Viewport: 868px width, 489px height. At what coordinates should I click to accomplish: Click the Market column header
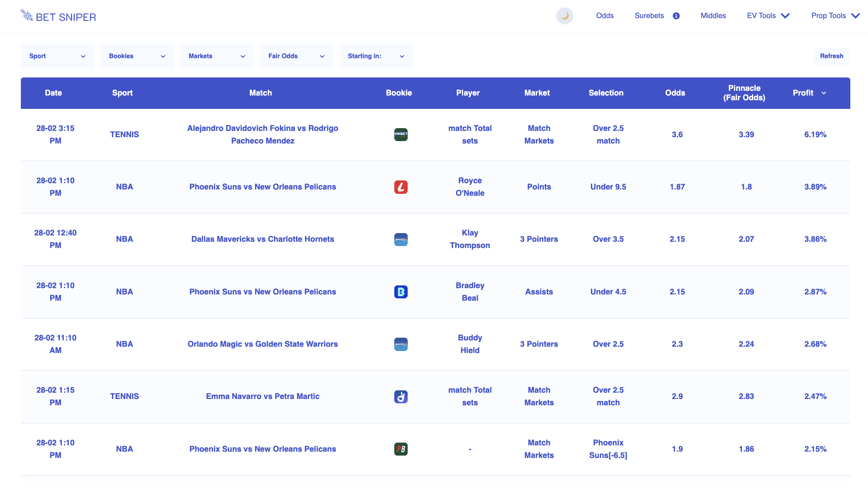537,93
